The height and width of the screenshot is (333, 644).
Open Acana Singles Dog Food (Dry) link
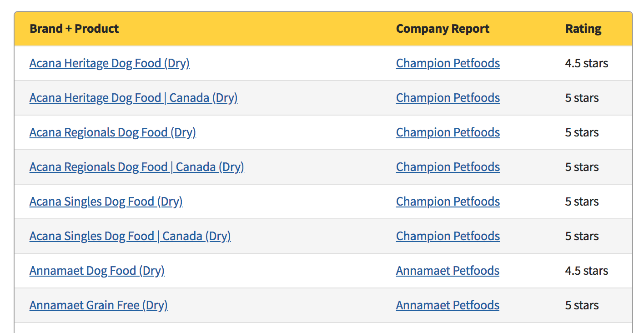pos(106,202)
